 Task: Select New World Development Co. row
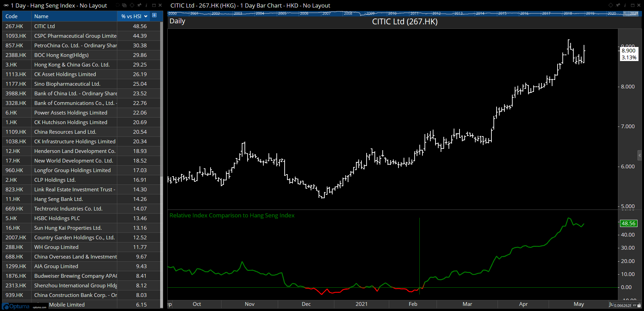point(81,160)
